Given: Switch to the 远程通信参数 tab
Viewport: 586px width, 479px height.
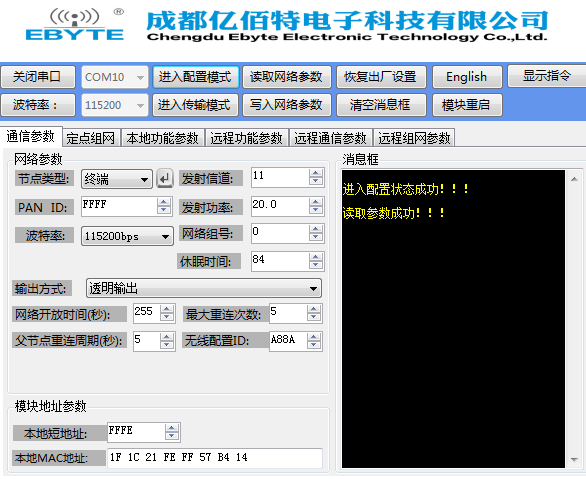Looking at the screenshot, I should 331,138.
